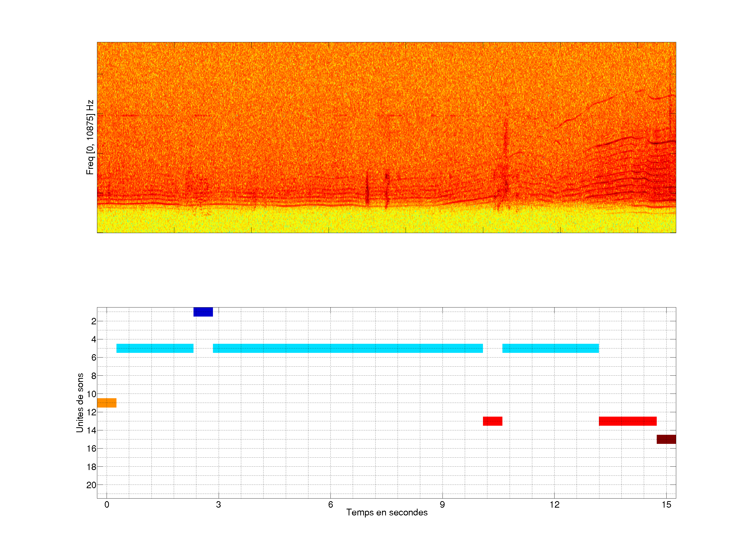The width and height of the screenshot is (747, 560).
Task: Click the dark vertical streak in spectrogram center
Action: pyautogui.click(x=367, y=189)
